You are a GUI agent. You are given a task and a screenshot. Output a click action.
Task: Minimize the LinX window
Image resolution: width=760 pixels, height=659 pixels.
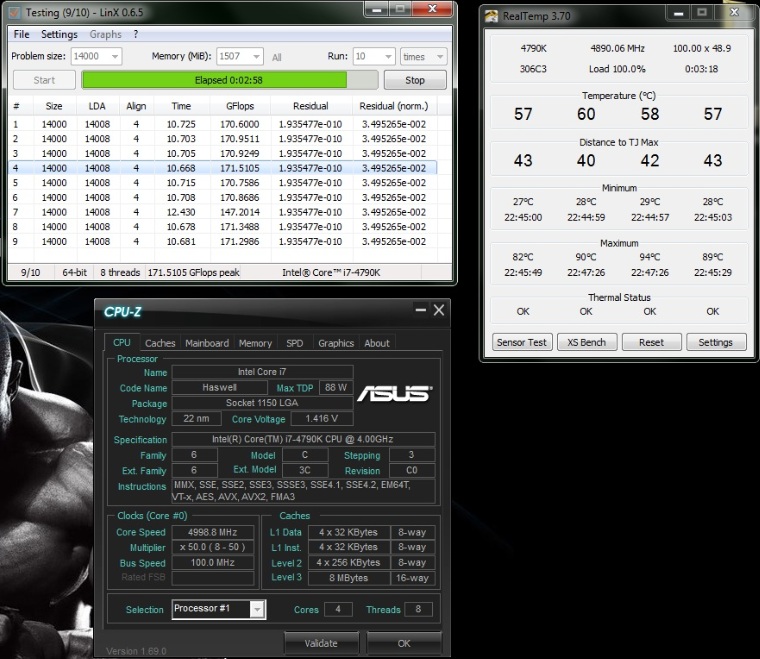(x=378, y=9)
